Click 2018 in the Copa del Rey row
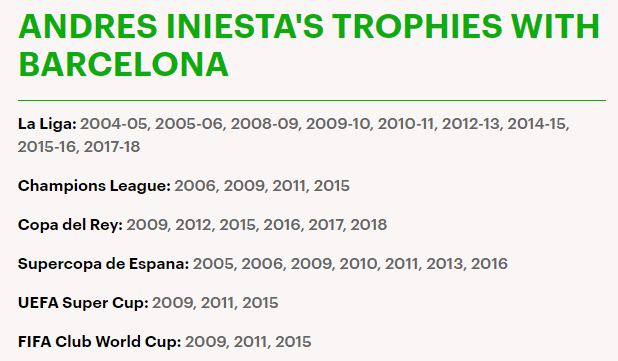The width and height of the screenshot is (618, 361). pyautogui.click(x=369, y=225)
